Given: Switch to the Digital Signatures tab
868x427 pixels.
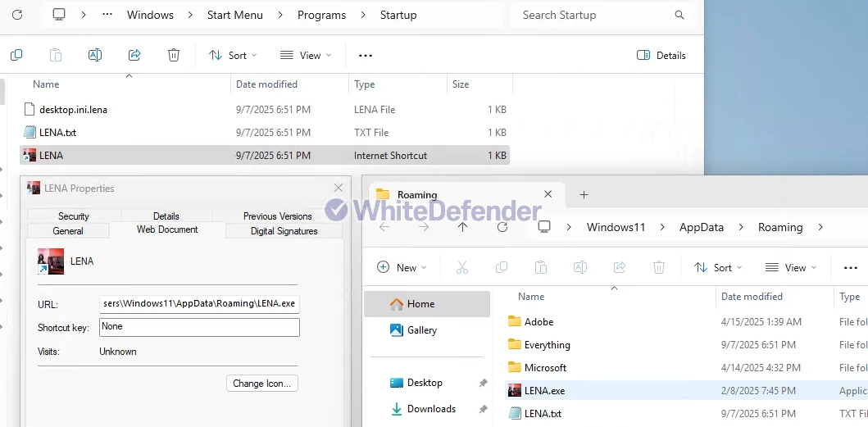Looking at the screenshot, I should [x=284, y=231].
